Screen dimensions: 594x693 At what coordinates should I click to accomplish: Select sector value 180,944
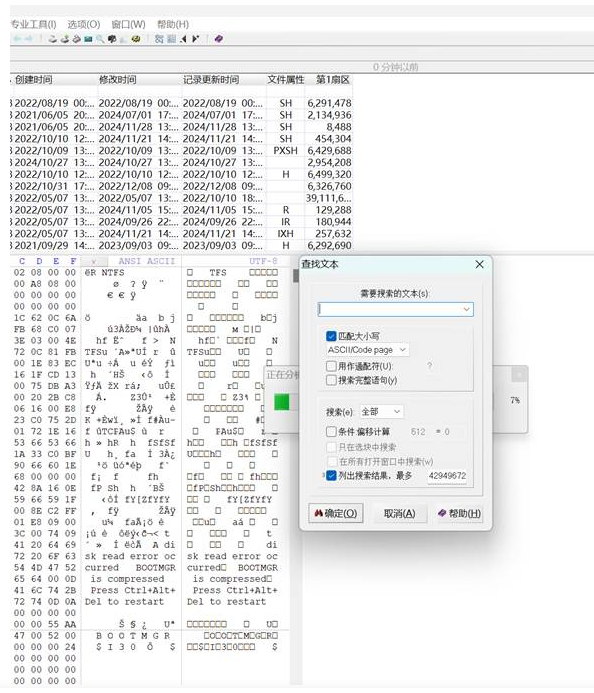(333, 222)
